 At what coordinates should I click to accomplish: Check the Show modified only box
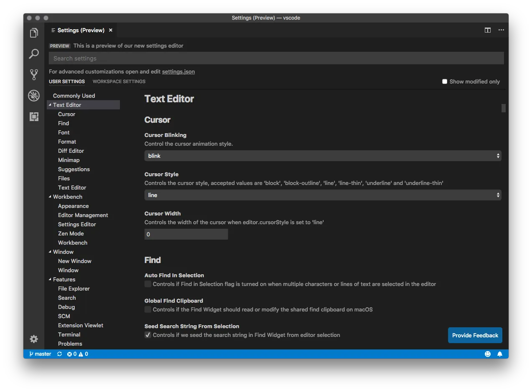coord(445,81)
